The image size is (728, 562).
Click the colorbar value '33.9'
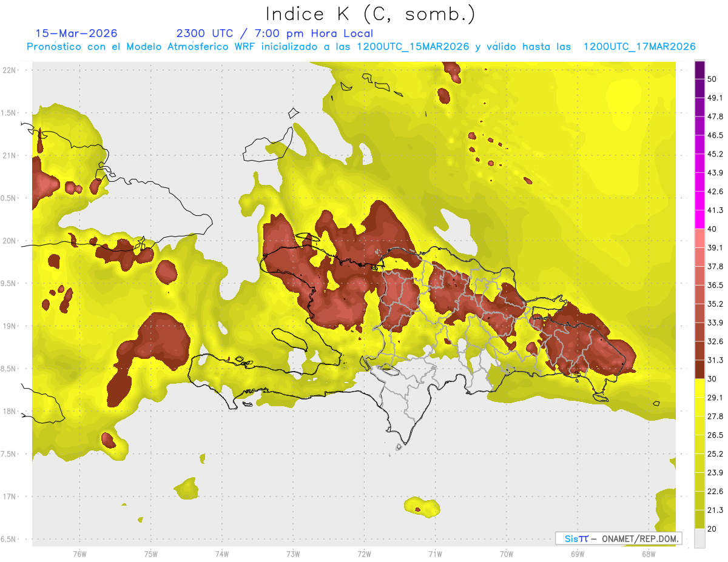click(715, 323)
